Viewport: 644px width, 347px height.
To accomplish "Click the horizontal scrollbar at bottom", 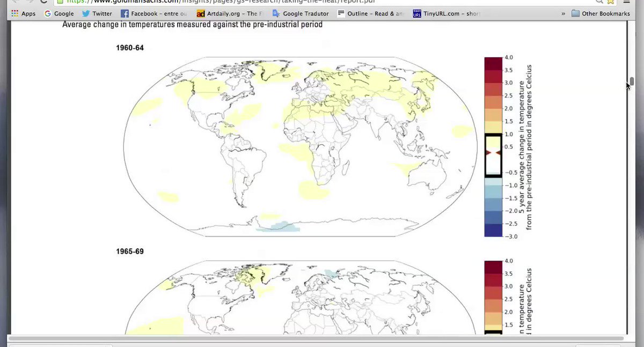I will point(316,338).
